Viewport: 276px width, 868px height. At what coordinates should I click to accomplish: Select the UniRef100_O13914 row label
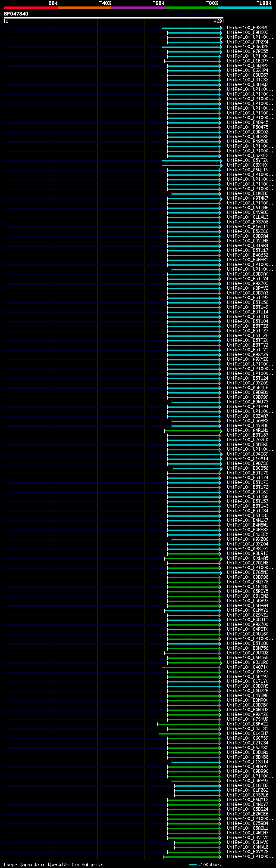[x=248, y=762]
